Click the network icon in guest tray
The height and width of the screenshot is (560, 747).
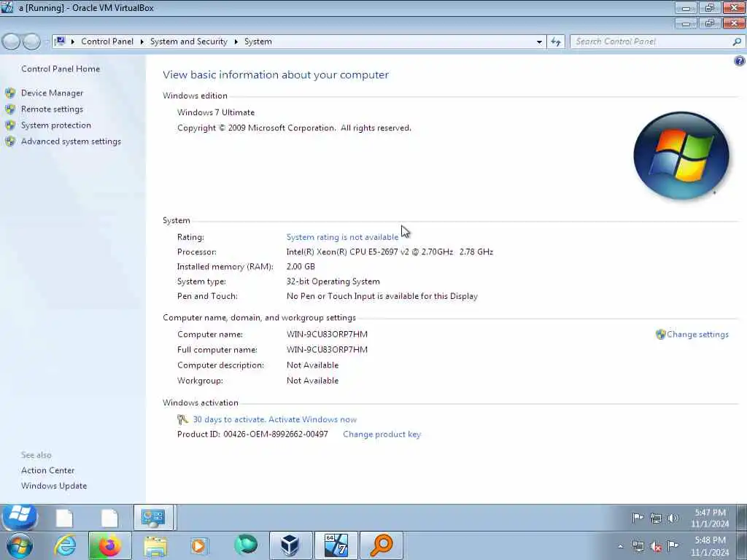click(x=656, y=518)
